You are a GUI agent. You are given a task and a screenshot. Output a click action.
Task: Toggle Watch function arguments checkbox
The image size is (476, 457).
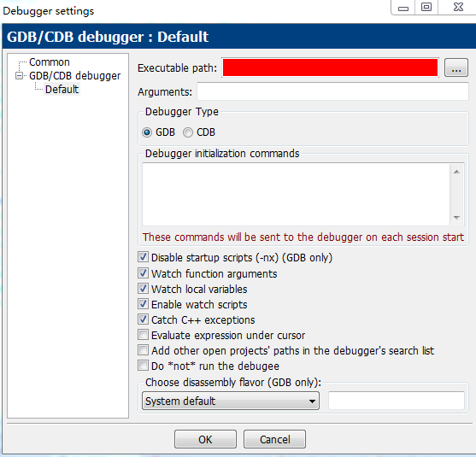[x=143, y=273]
